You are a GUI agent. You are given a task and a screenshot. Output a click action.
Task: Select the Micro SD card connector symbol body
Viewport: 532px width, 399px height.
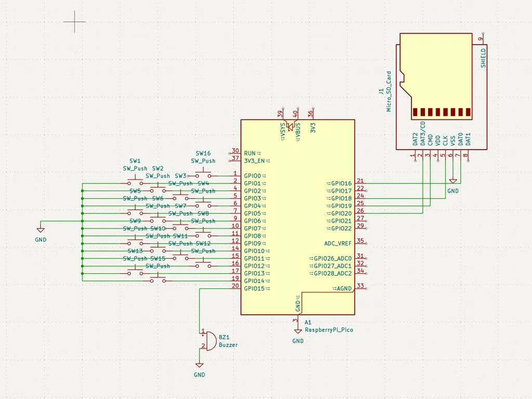[442, 91]
